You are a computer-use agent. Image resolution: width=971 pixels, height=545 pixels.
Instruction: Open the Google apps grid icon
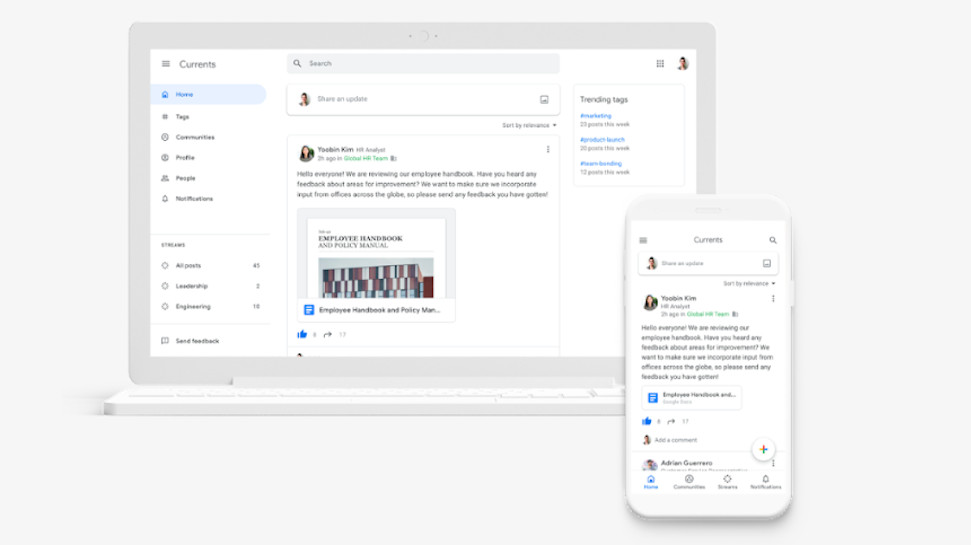[660, 63]
